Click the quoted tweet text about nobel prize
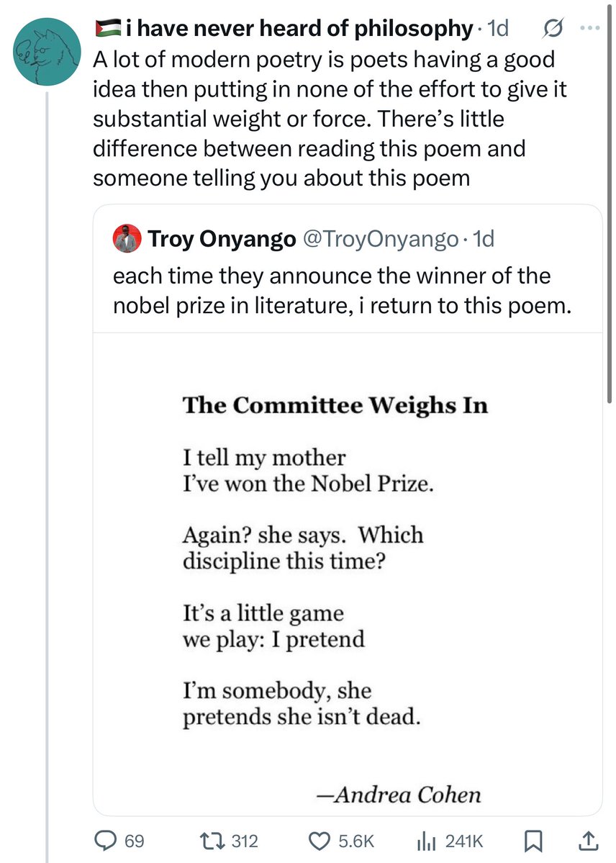The width and height of the screenshot is (616, 863). [342, 290]
